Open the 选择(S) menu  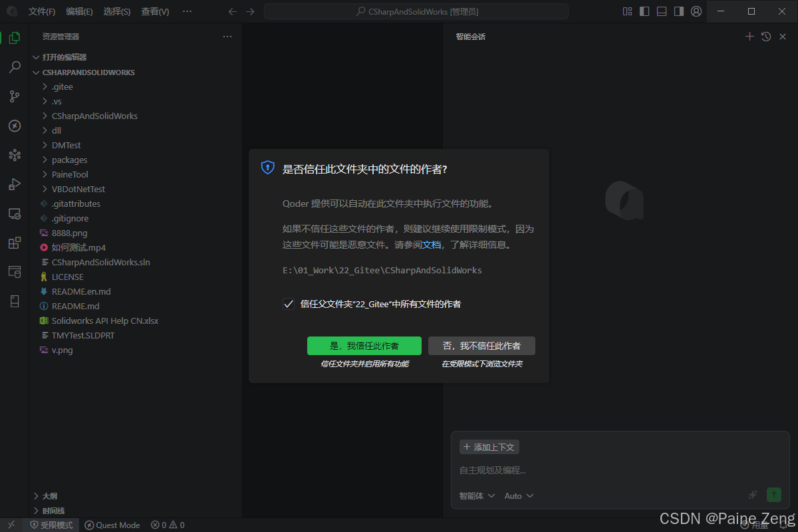coord(117,11)
